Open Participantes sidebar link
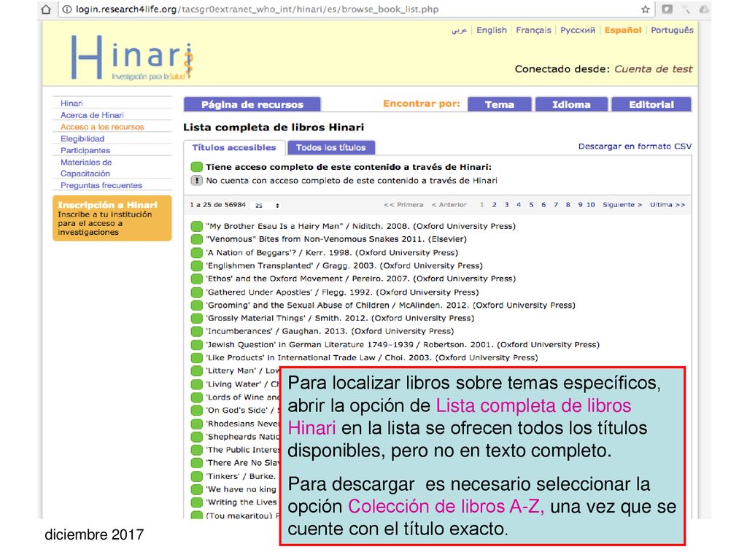The height and width of the screenshot is (560, 747). pyautogui.click(x=85, y=150)
